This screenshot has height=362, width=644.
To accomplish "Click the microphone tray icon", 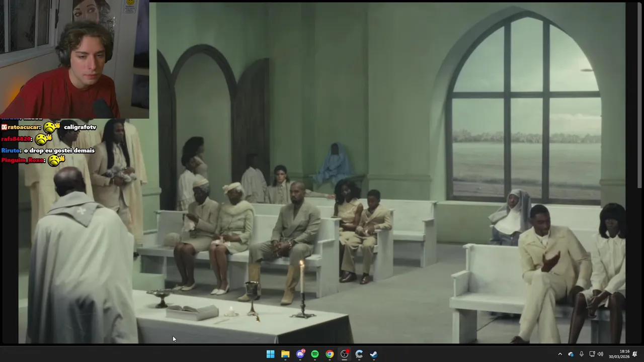I will [x=581, y=354].
